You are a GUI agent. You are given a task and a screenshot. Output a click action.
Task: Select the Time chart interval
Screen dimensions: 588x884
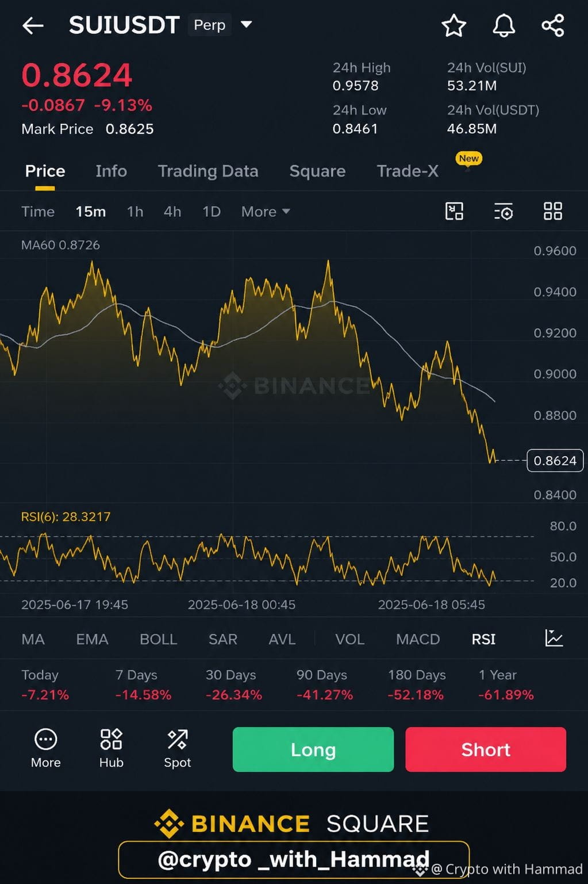click(38, 212)
